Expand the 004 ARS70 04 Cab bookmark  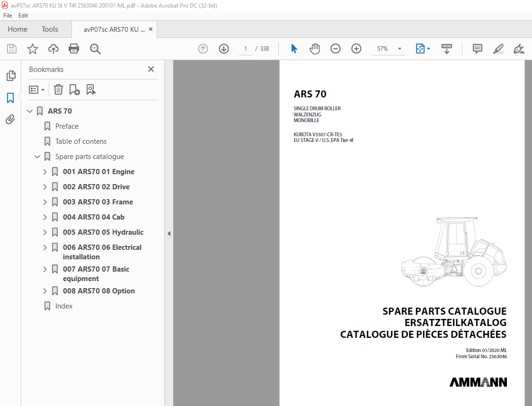[x=45, y=217]
